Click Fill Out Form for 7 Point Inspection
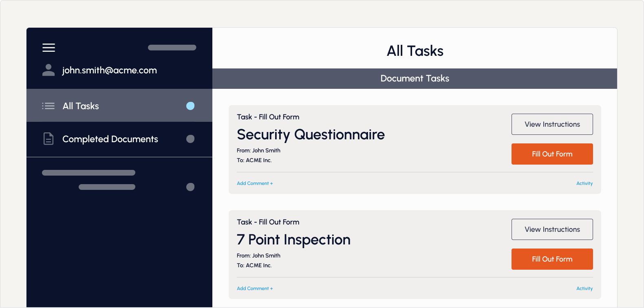Screen dimensions: 644x308 click(x=552, y=259)
